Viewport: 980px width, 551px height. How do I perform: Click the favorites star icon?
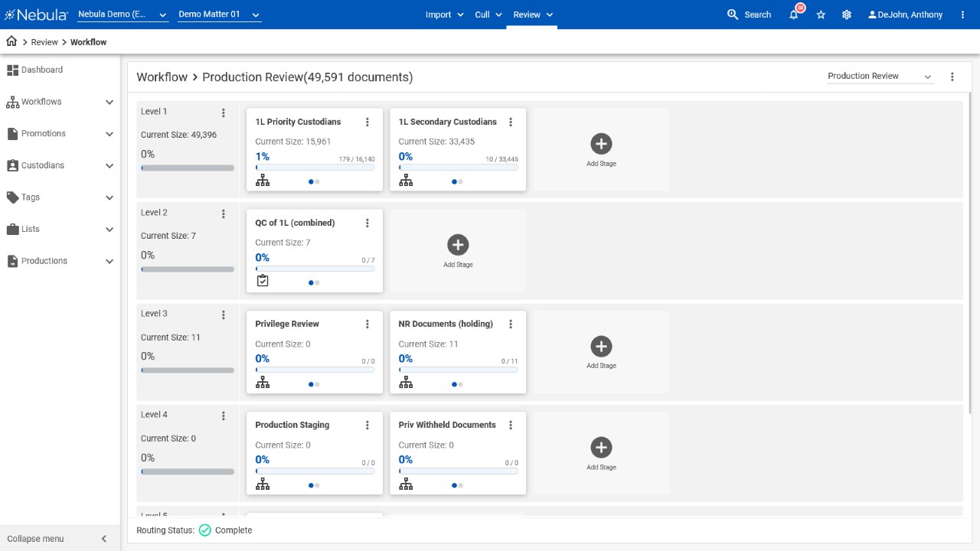[x=821, y=15]
